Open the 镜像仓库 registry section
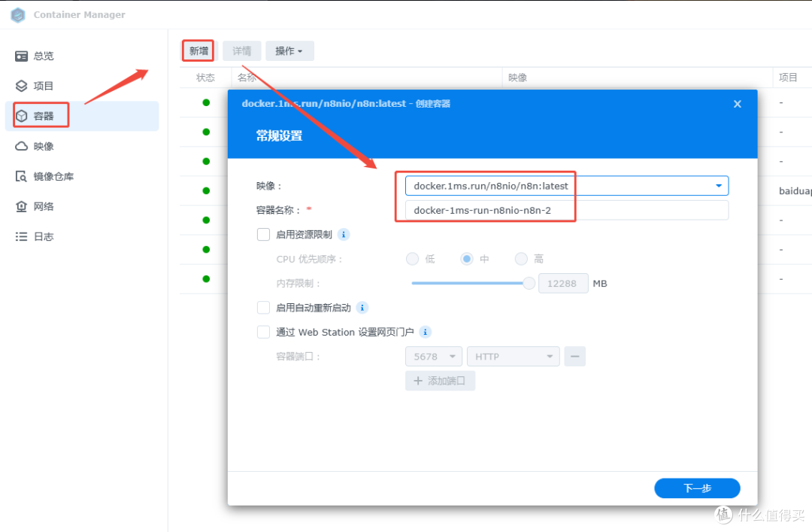The image size is (812, 532). pyautogui.click(x=82, y=176)
